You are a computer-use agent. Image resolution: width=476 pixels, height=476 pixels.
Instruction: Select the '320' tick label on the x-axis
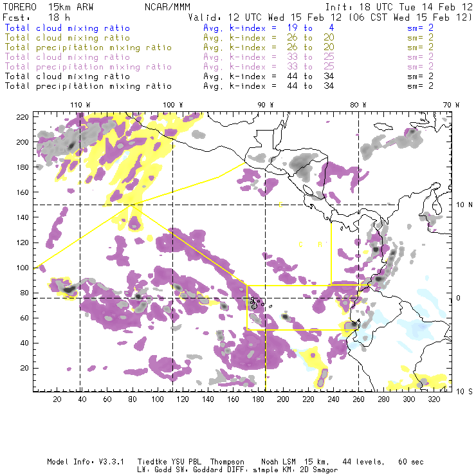[434, 399]
